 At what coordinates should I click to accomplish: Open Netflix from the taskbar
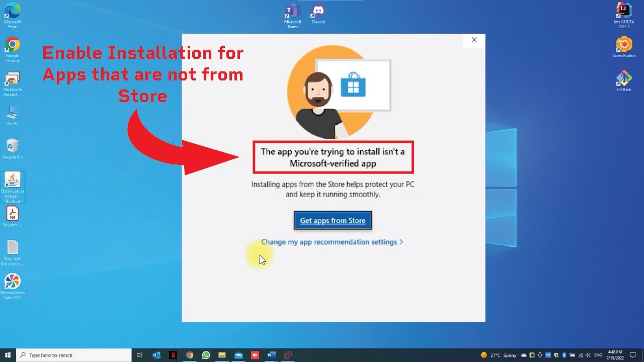[173, 355]
